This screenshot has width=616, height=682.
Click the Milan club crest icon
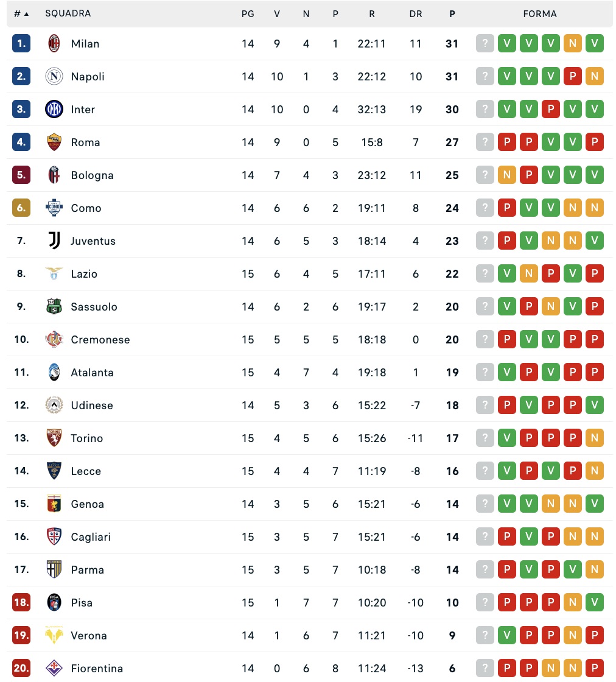coord(54,44)
